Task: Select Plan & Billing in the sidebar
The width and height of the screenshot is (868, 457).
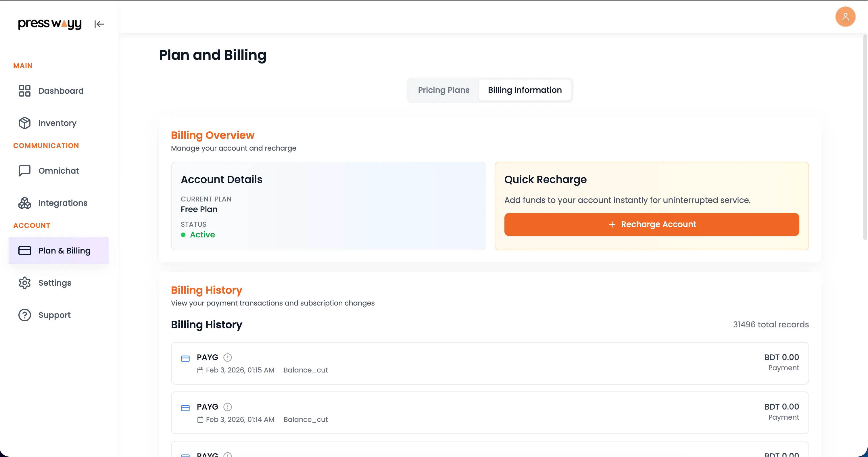Action: point(64,250)
